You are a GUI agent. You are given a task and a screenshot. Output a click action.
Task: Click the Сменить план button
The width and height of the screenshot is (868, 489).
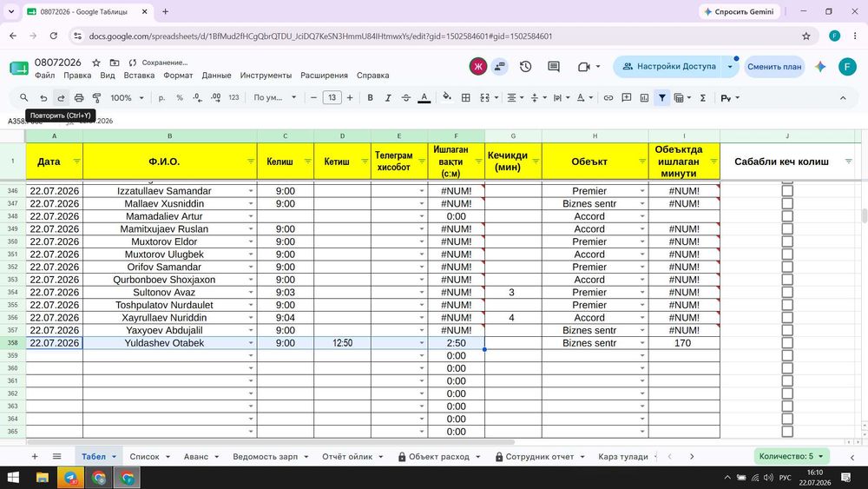pyautogui.click(x=774, y=67)
